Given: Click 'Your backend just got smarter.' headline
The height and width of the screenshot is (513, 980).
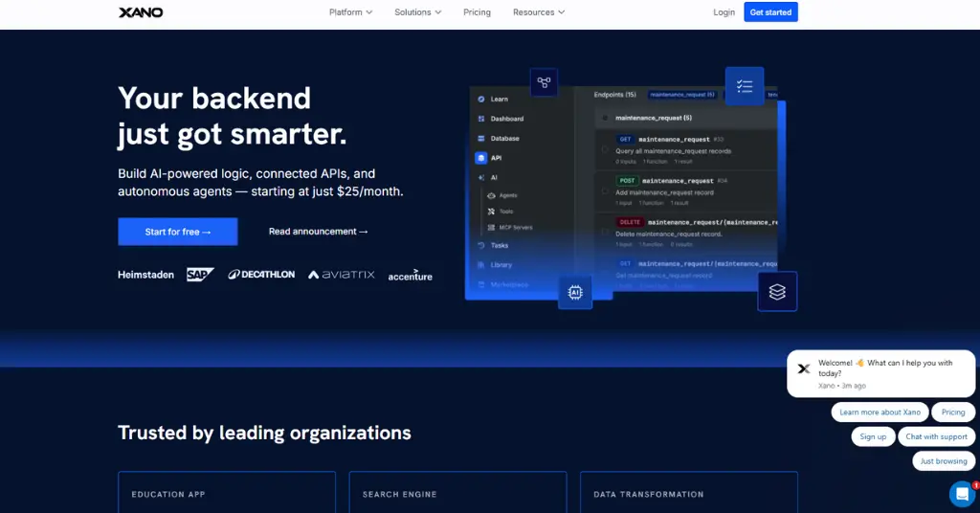Looking at the screenshot, I should tap(232, 117).
